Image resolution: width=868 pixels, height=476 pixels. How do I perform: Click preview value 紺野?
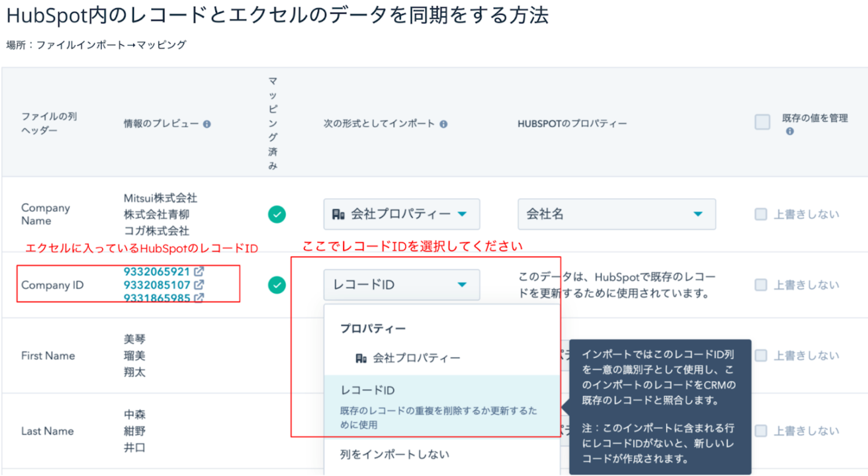pyautogui.click(x=135, y=431)
